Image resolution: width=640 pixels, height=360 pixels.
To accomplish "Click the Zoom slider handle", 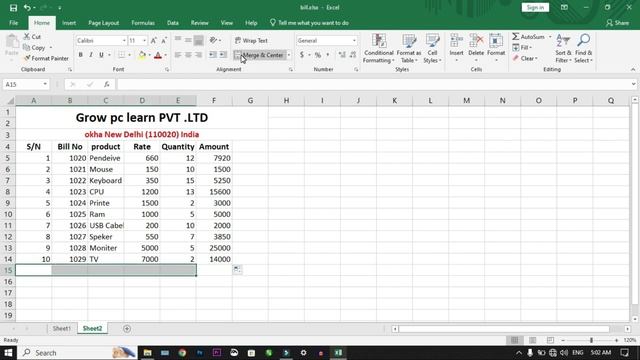I will click(591, 340).
